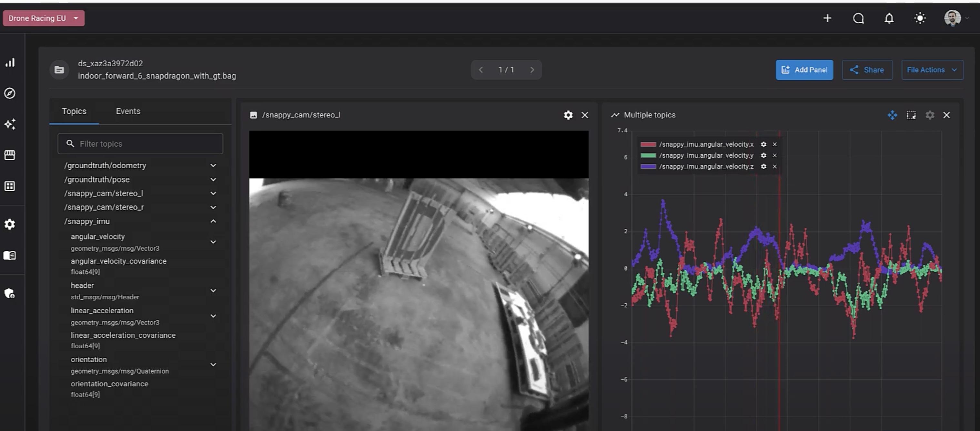Select the Topics tab

[74, 111]
